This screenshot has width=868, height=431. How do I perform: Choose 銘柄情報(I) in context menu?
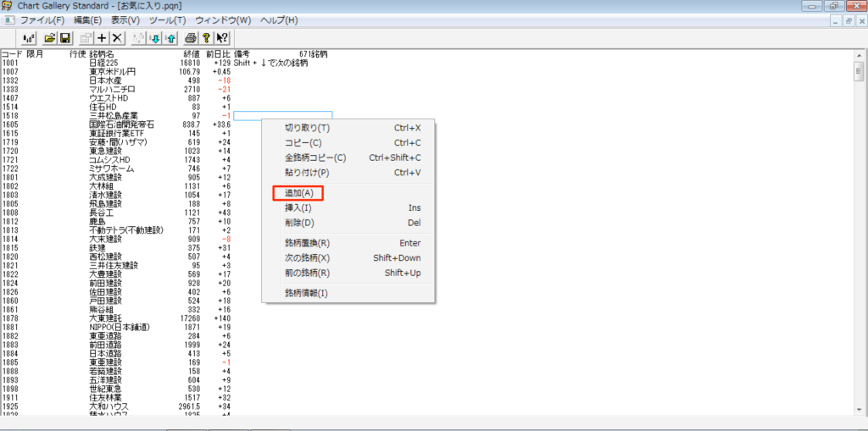click(348, 293)
